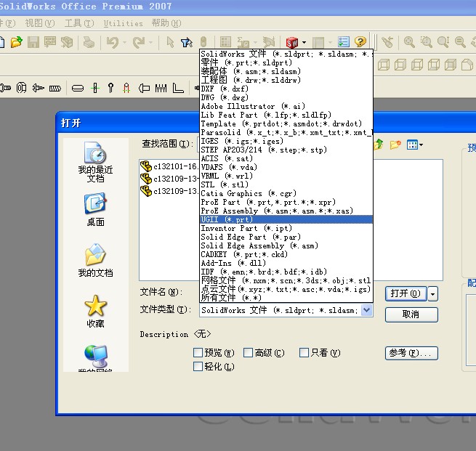Image resolution: width=476 pixels, height=451 pixels.
Task: Click the Redo arrow icon
Action: [x=139, y=42]
